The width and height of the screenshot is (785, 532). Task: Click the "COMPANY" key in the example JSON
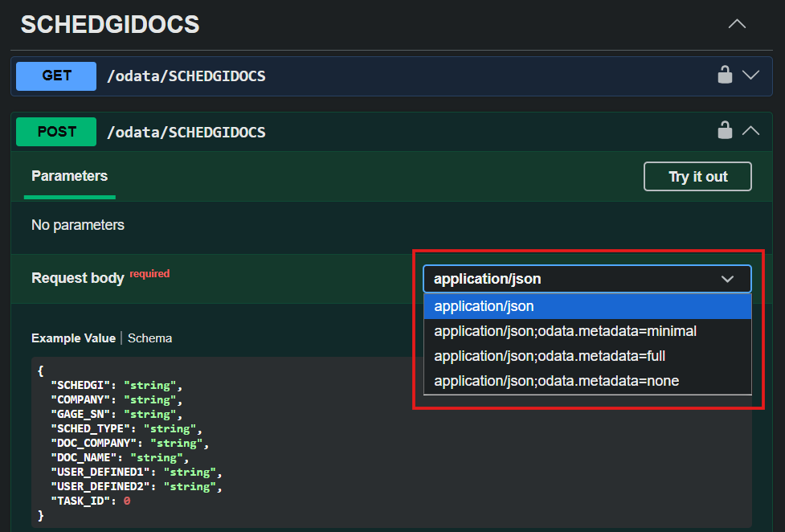[80, 399]
